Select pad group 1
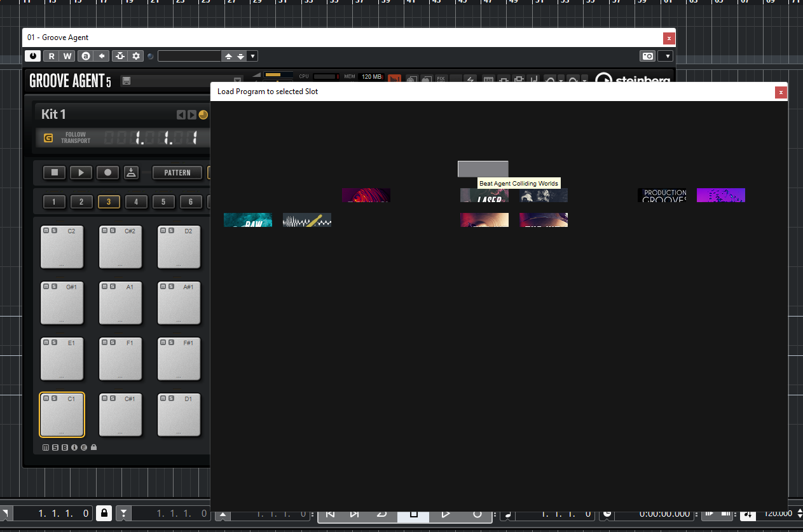This screenshot has height=532, width=803. tap(54, 202)
